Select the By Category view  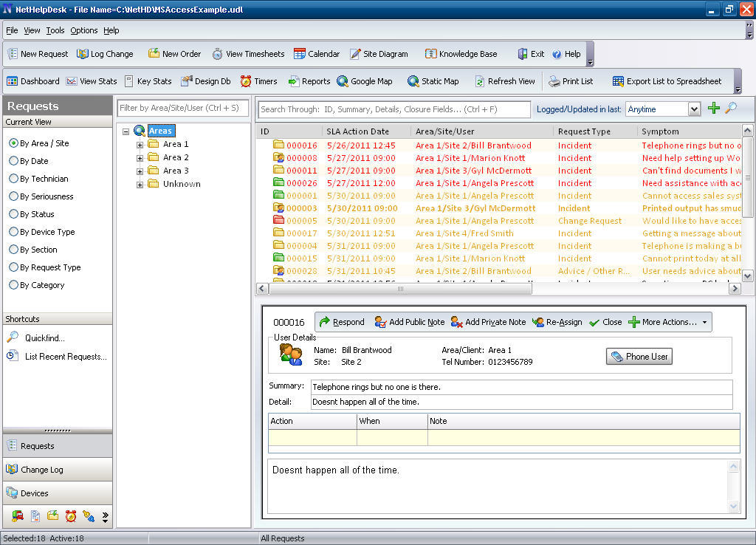tap(37, 285)
